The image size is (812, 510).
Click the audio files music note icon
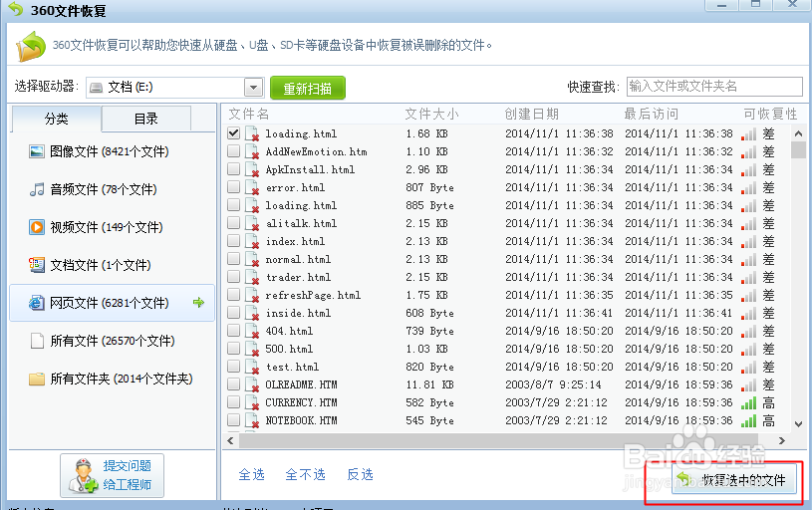(x=37, y=189)
